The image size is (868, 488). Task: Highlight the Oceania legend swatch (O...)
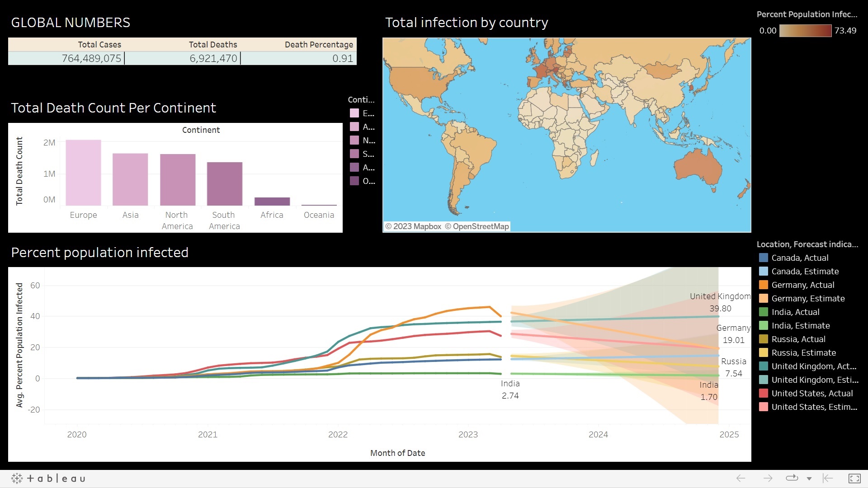[x=354, y=181]
